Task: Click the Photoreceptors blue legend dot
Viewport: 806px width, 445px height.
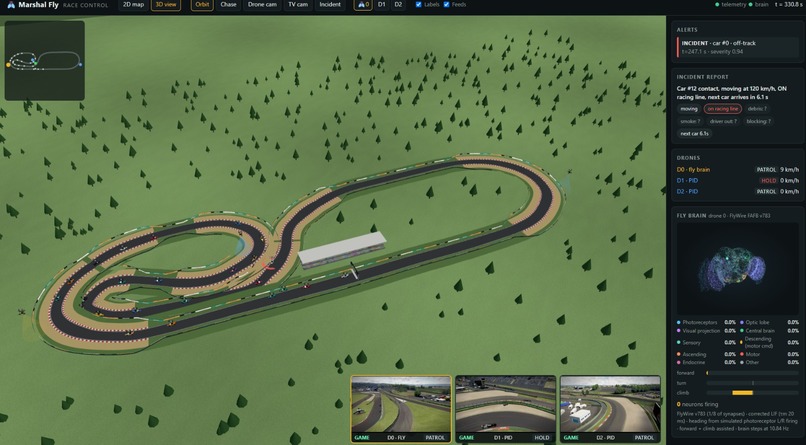Action: (679, 322)
